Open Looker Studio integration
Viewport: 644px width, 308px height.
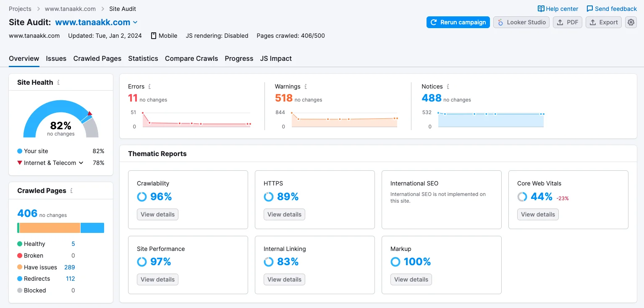pyautogui.click(x=521, y=22)
